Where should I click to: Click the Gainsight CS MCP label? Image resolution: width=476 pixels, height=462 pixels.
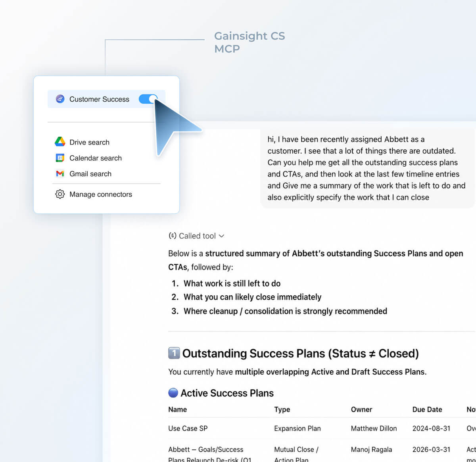pyautogui.click(x=250, y=42)
